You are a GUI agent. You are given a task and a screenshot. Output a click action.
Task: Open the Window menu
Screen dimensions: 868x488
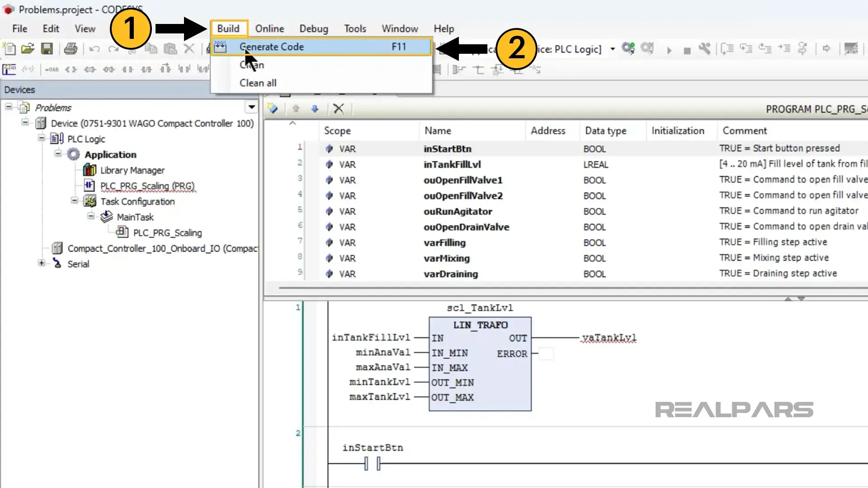pos(400,28)
